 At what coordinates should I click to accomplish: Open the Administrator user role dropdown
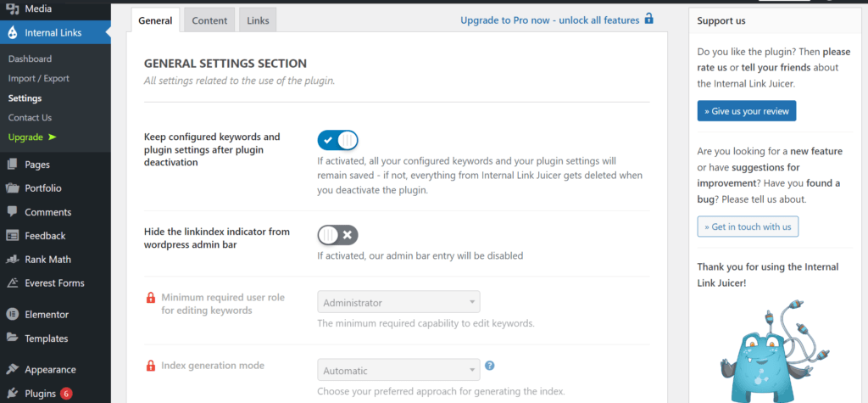pyautogui.click(x=398, y=303)
